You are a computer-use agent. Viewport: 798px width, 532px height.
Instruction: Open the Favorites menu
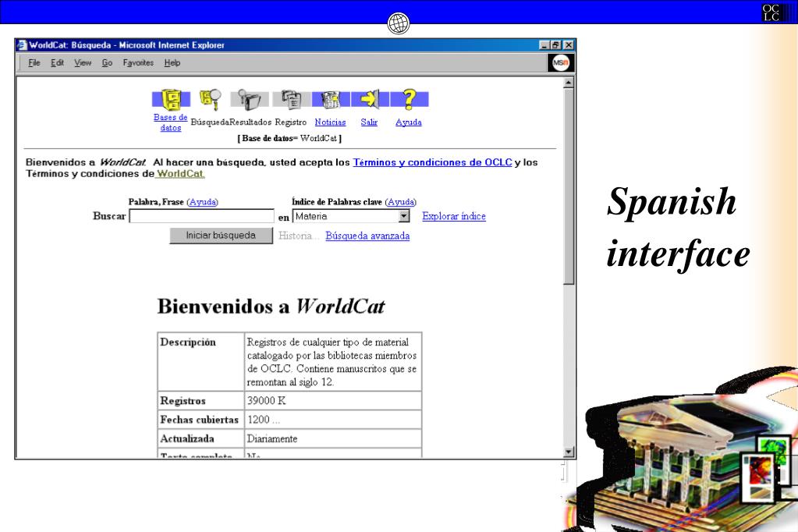pyautogui.click(x=138, y=62)
